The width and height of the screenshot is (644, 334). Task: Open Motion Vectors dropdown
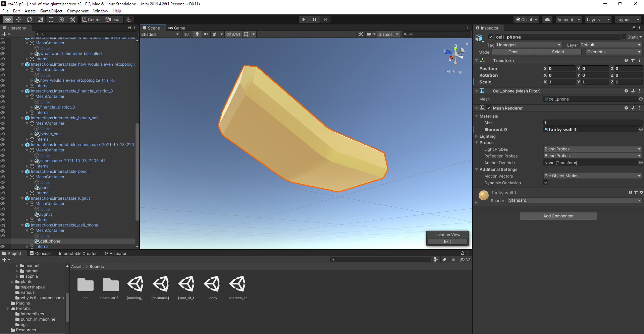coord(593,176)
